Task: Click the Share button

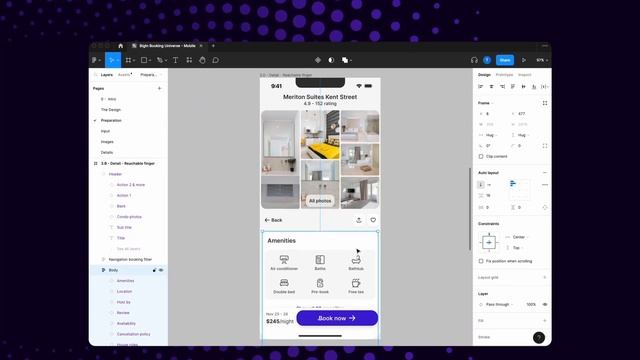Action: click(505, 60)
